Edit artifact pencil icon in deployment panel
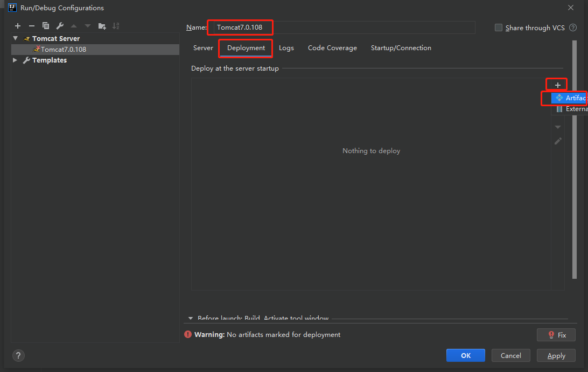588x372 pixels. pyautogui.click(x=558, y=141)
